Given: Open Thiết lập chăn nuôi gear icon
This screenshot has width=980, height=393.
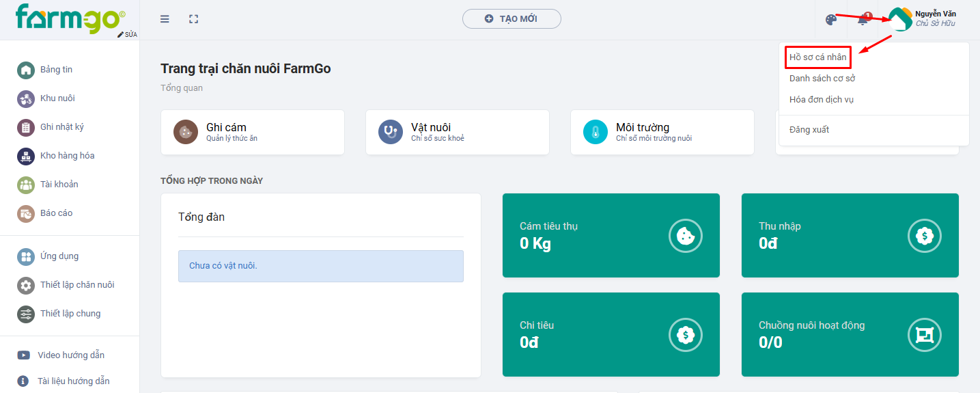Looking at the screenshot, I should point(26,285).
